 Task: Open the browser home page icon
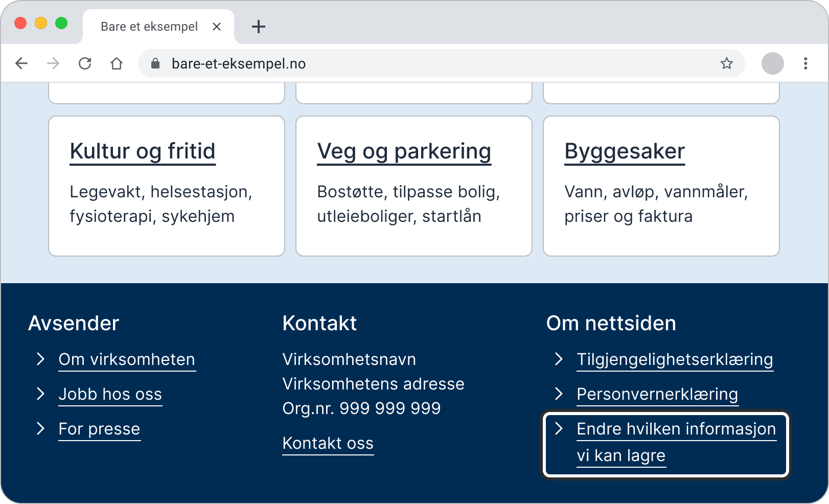coord(117,63)
